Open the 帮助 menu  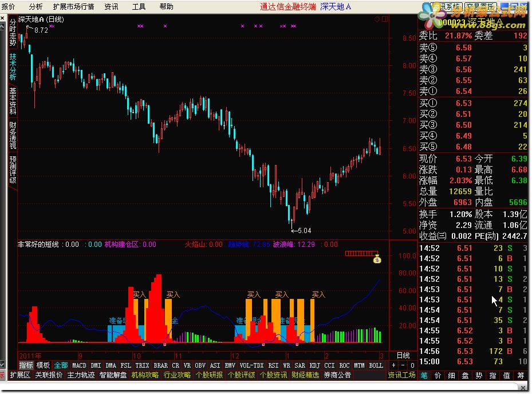[166, 6]
